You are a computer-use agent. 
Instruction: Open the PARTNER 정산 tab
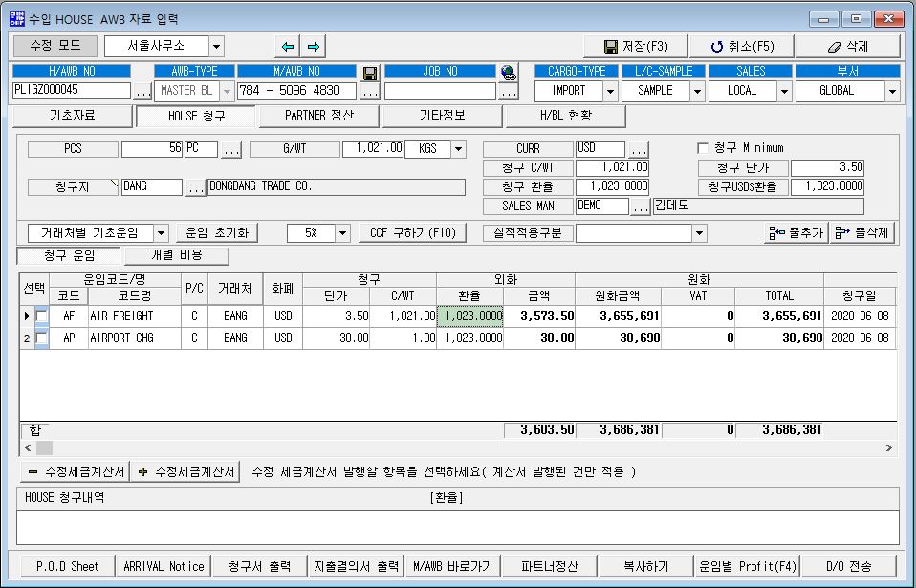319,116
